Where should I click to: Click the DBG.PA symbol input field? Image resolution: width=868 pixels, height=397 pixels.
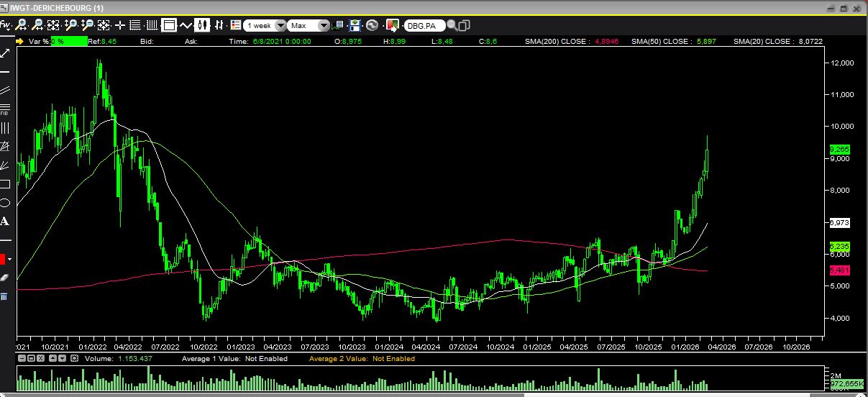424,25
